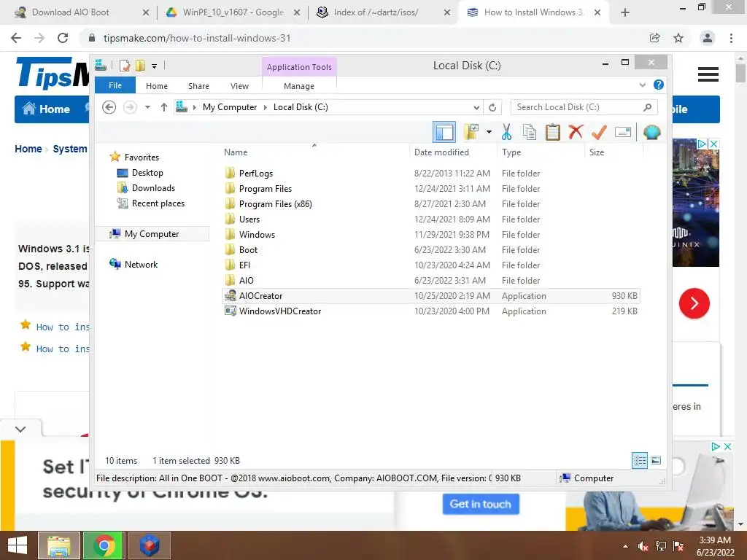Reload the tipsmake.com page in Chrome
This screenshot has width=747, height=560.
63,38
